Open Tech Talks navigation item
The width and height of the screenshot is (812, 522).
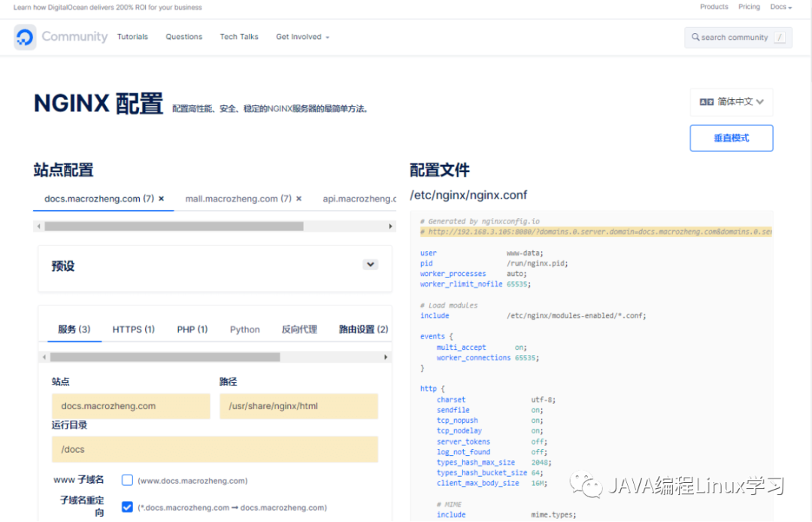239,37
